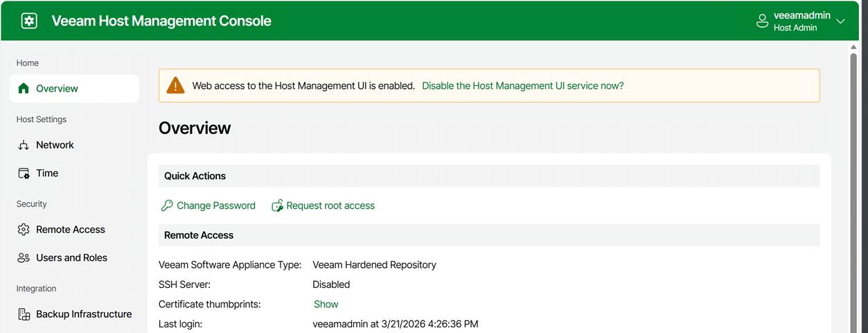
Task: Click the scrollbar up arrow
Action: tap(853, 47)
